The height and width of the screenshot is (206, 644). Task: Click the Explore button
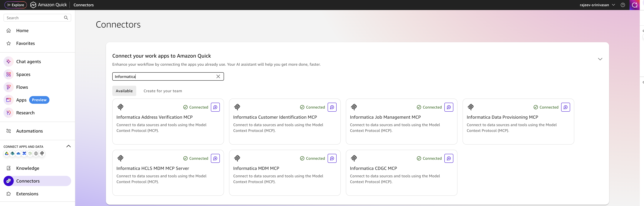pos(16,5)
